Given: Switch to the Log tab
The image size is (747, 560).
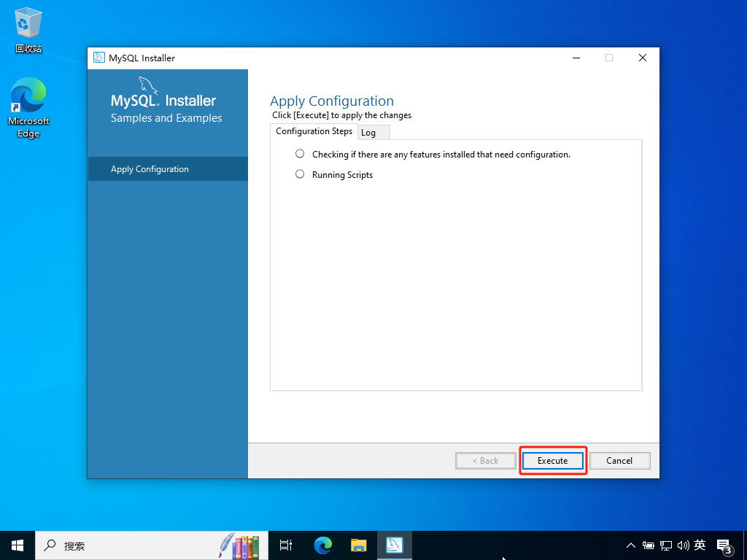Looking at the screenshot, I should [368, 133].
